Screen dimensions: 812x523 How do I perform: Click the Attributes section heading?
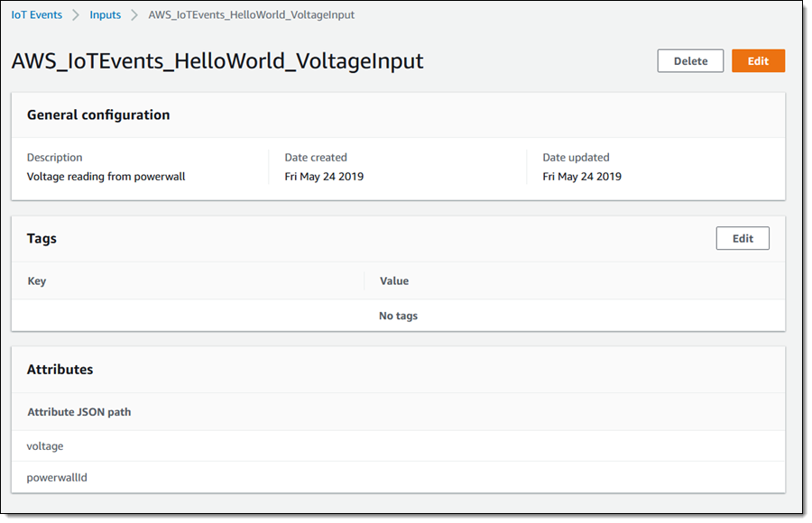point(60,370)
